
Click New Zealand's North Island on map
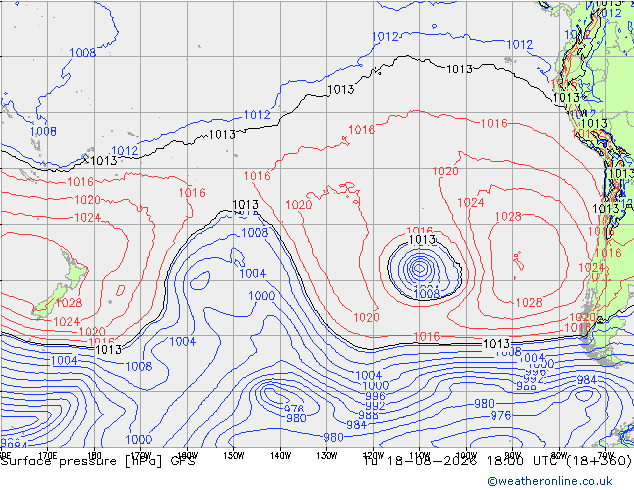click(75, 270)
